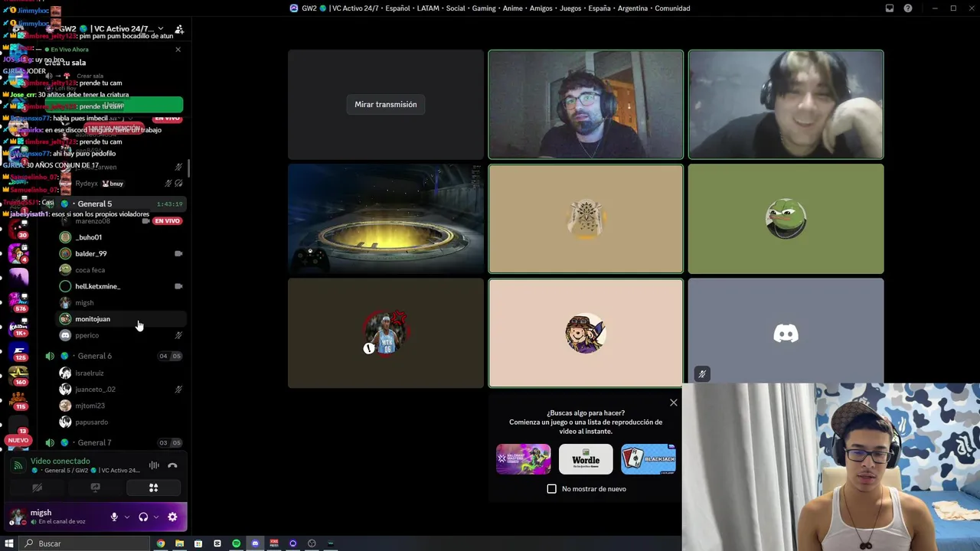Select basketball player avatar participant tile
Screen dimensions: 980x551
[386, 333]
